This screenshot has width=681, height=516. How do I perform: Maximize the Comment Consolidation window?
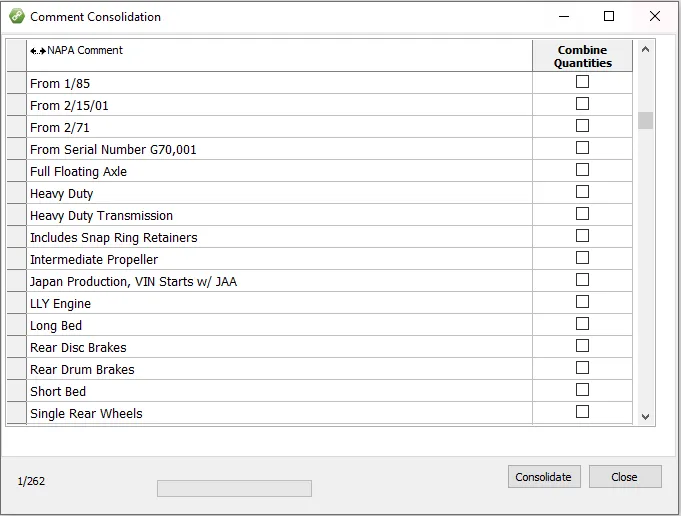point(609,16)
